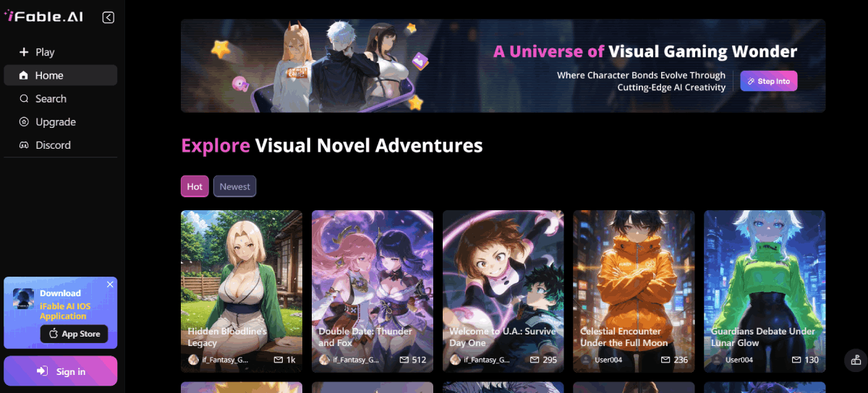868x393 pixels.
Task: Switch to the Hot tab
Action: [x=195, y=186]
